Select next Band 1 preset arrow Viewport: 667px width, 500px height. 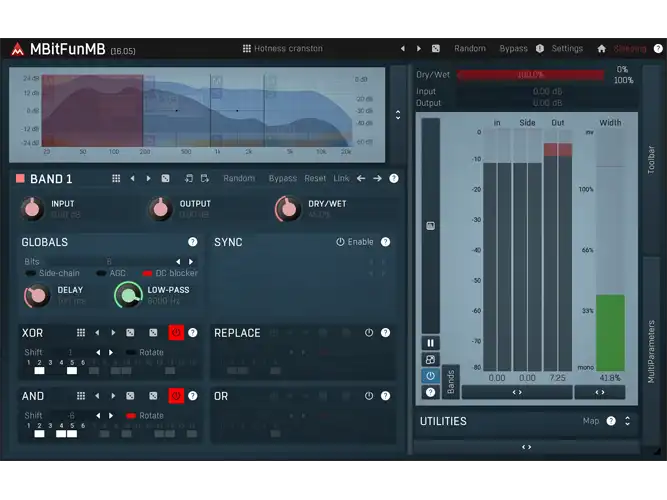click(x=148, y=178)
